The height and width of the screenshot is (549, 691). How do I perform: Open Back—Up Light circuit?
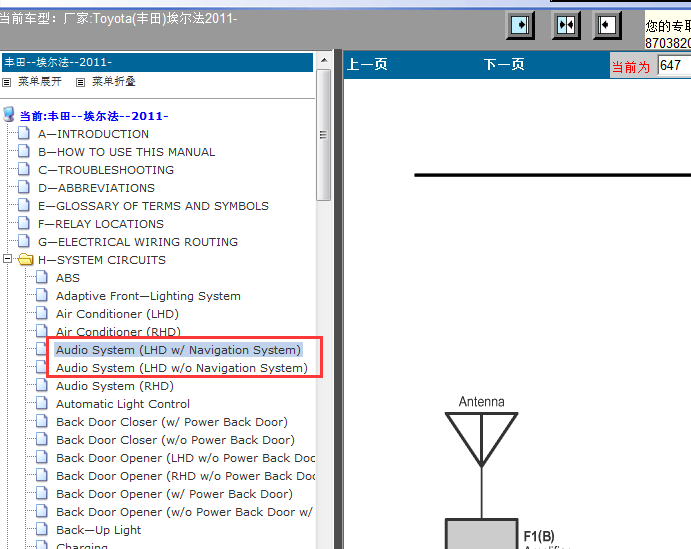98,530
